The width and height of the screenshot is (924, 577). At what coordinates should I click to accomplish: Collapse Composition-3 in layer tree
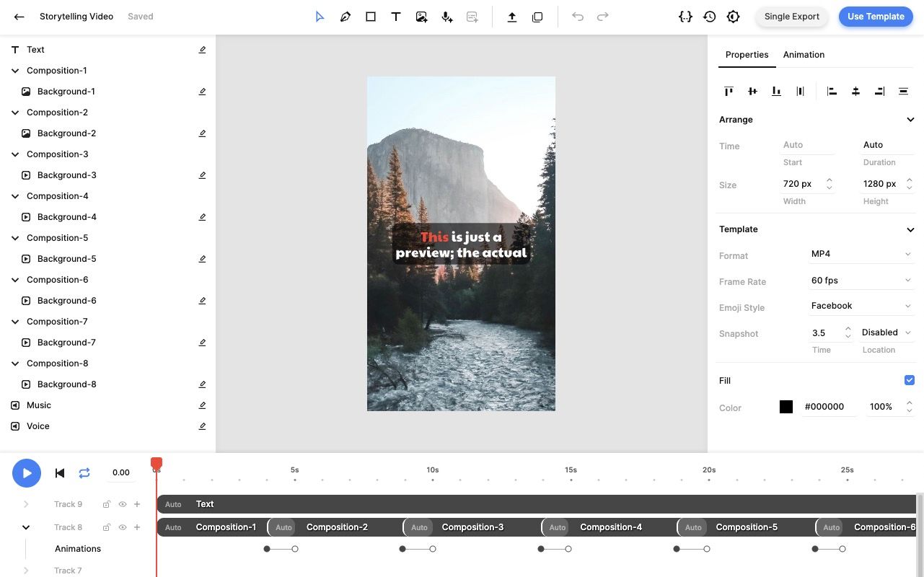(15, 154)
